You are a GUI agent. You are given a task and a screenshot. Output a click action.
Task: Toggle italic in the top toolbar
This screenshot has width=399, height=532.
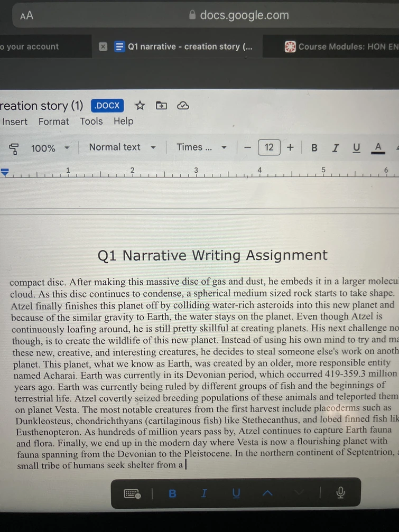(336, 147)
